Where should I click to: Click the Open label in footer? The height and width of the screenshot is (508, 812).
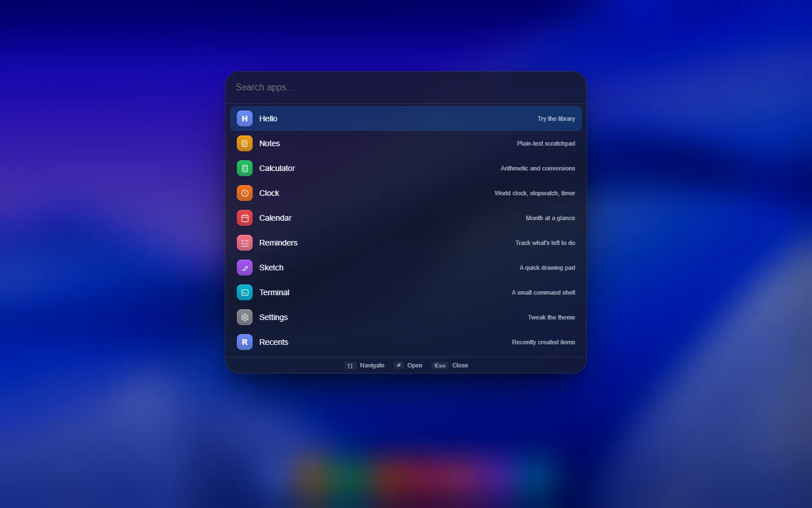415,366
